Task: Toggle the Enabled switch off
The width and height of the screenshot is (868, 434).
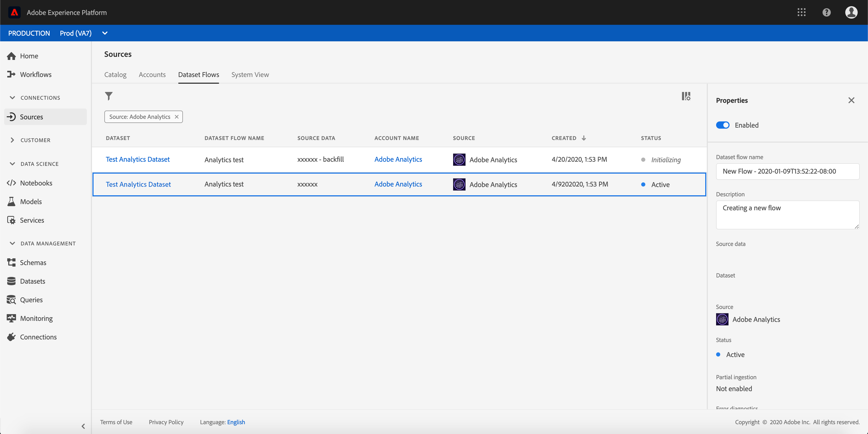Action: pos(723,125)
